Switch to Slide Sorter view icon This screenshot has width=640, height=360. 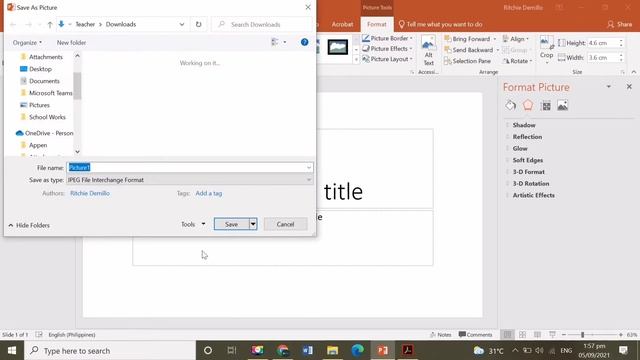click(x=522, y=335)
